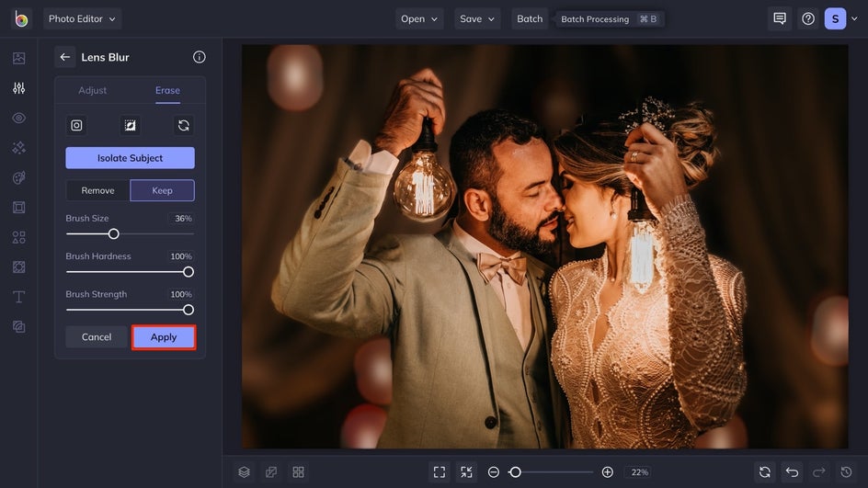
Task: Click the Brush Hardness 100% value field
Action: click(180, 256)
